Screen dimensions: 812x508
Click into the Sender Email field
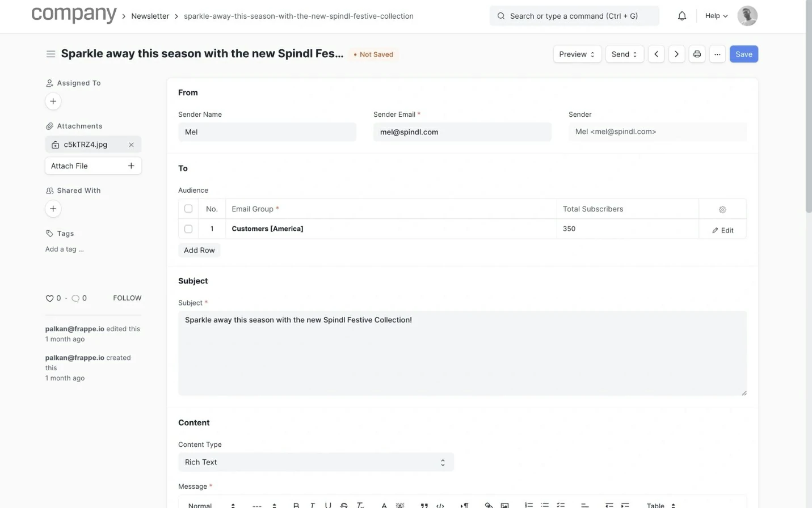pos(462,132)
